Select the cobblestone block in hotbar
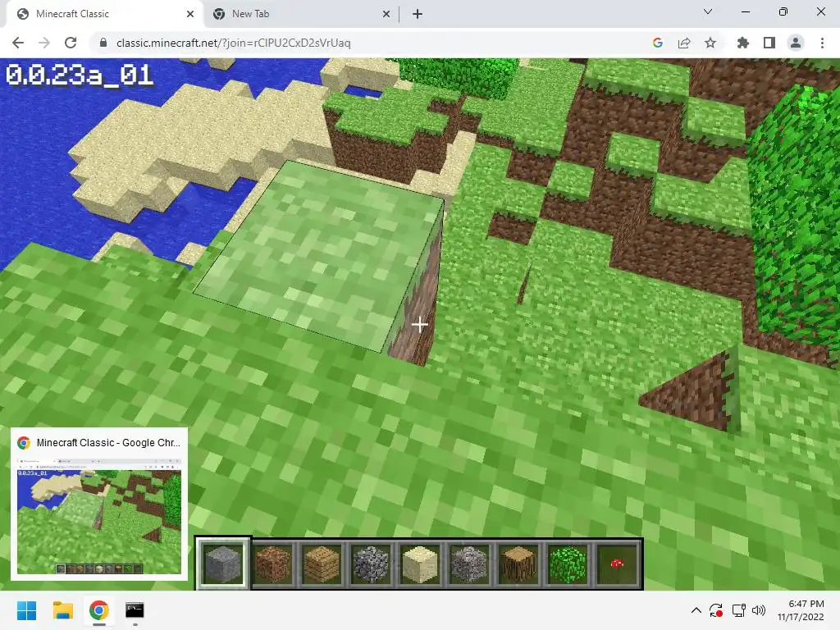This screenshot has width=840, height=630. [371, 564]
